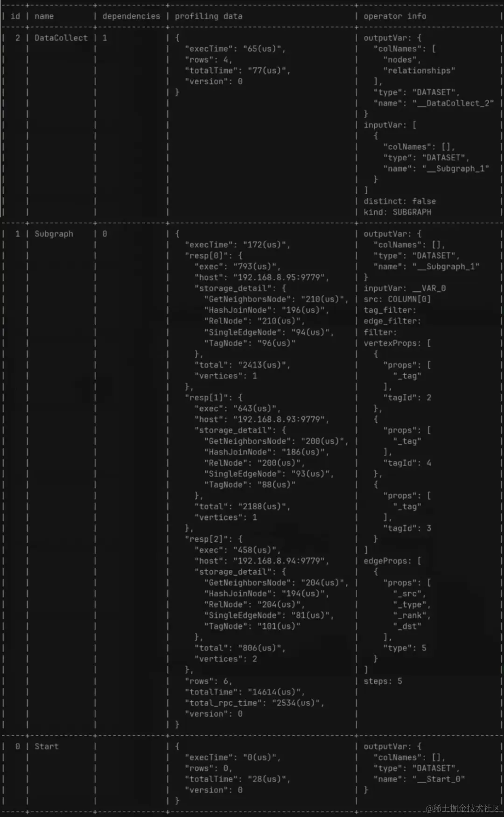This screenshot has height=817, width=504.
Task: Click the "operator info" column header
Action: coord(395,16)
